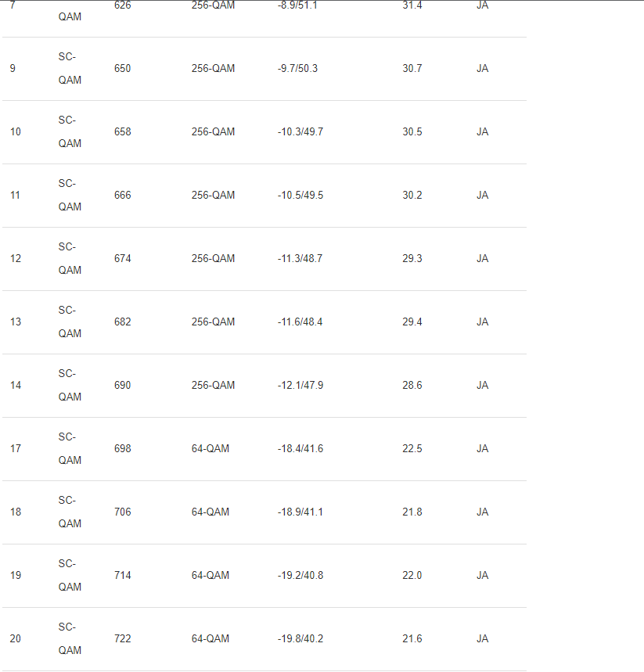
Task: Click channel number 11 cell
Action: (x=16, y=196)
